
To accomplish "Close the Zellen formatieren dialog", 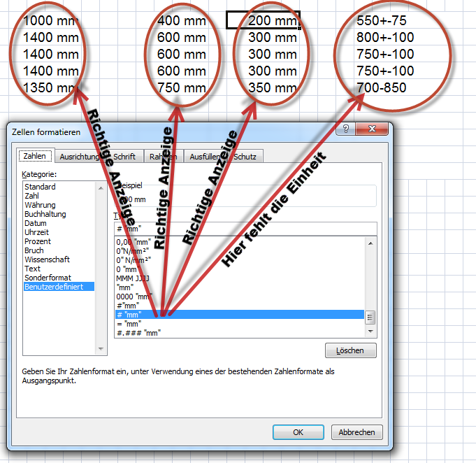I will click(372, 129).
